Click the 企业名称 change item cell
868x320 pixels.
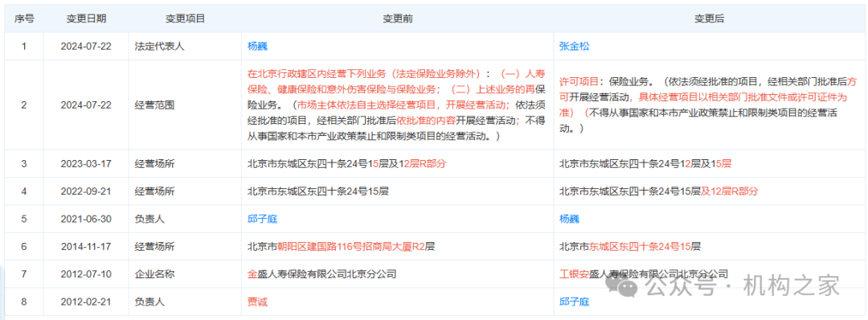click(x=154, y=274)
